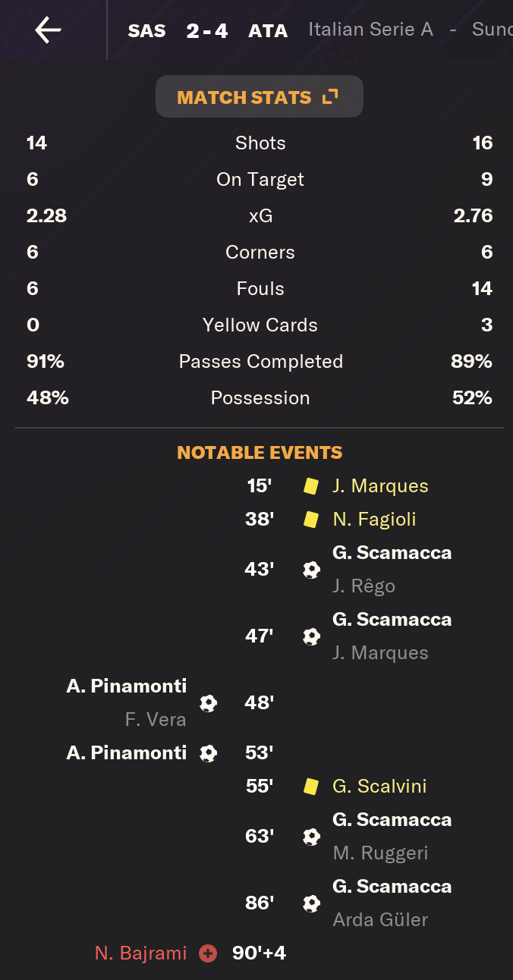Click Pinamonti's 48' goal ball icon
This screenshot has width=513, height=980.
pyautogui.click(x=208, y=703)
